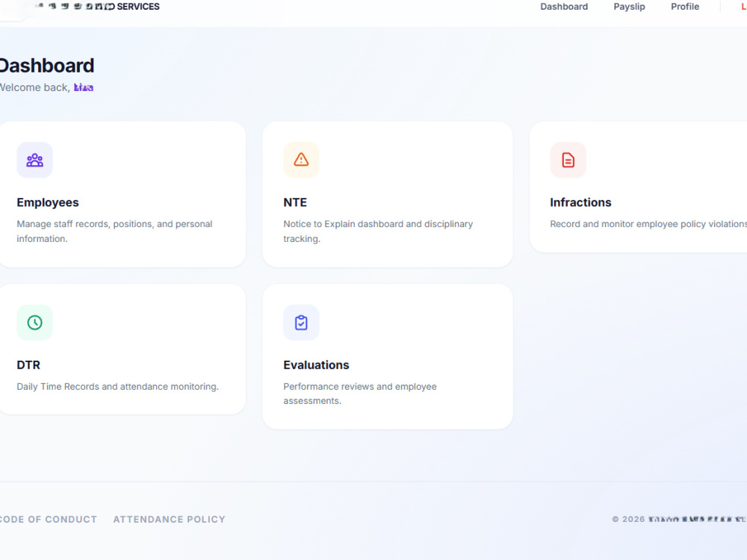
Task: Click the 2026 copyright footer text
Action: pyautogui.click(x=679, y=519)
